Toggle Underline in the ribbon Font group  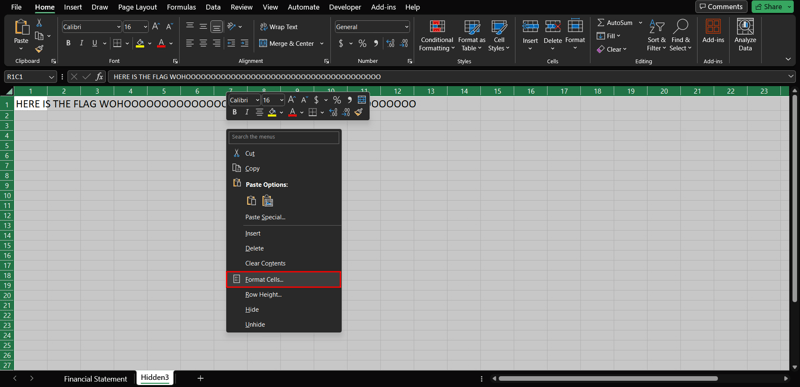[95, 43]
